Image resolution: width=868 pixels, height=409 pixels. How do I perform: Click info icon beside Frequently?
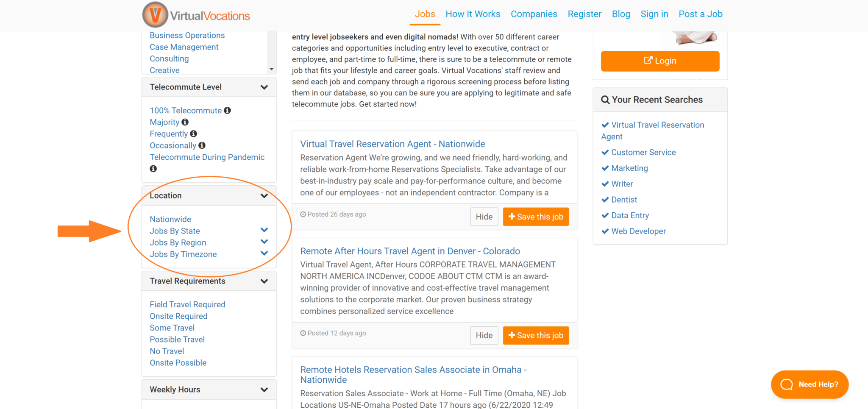point(194,134)
